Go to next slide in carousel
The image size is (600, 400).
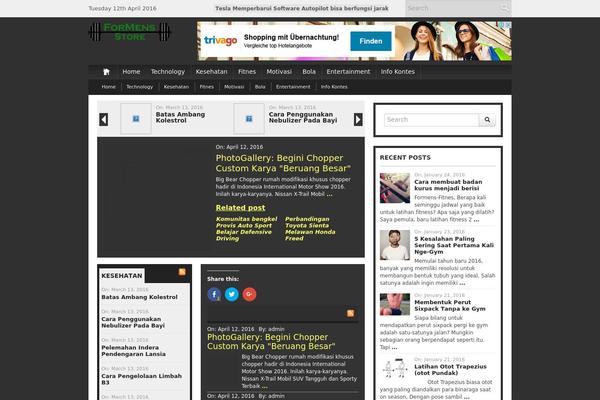(x=358, y=119)
